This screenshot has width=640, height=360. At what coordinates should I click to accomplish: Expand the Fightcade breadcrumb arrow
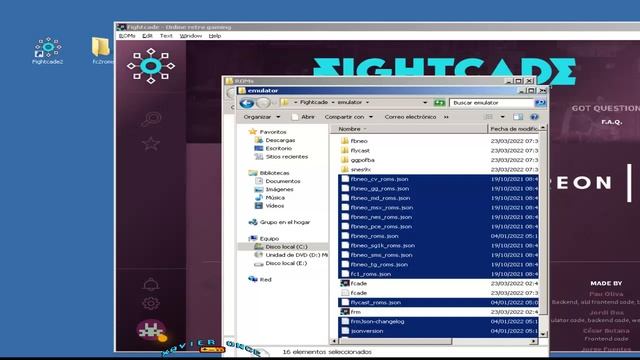(333, 102)
